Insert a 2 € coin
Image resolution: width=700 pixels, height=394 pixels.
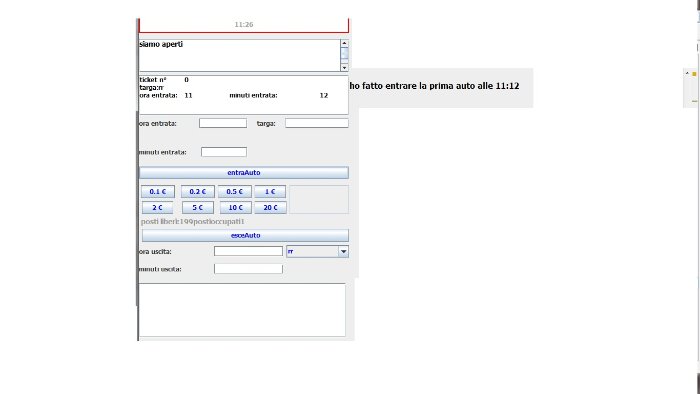[157, 207]
